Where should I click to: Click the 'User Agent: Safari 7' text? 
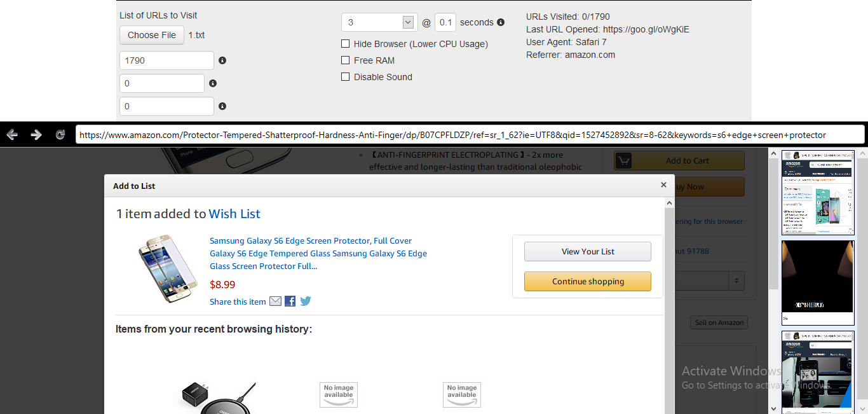coord(566,42)
